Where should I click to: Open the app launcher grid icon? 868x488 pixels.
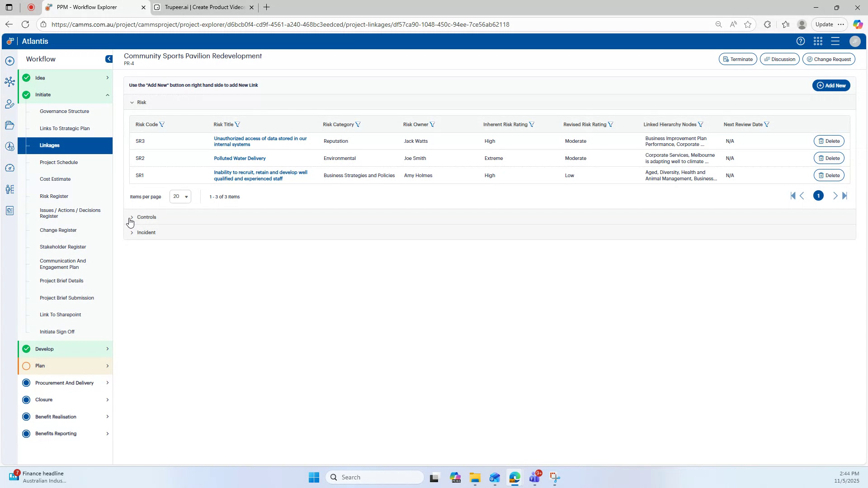point(818,41)
